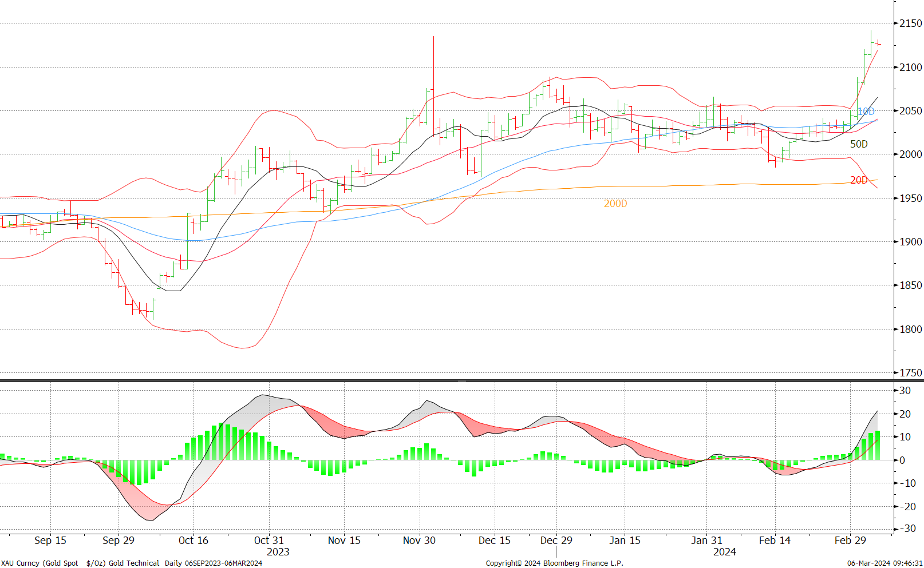Click the 1950 price axis label
The height and width of the screenshot is (568, 924).
point(910,198)
